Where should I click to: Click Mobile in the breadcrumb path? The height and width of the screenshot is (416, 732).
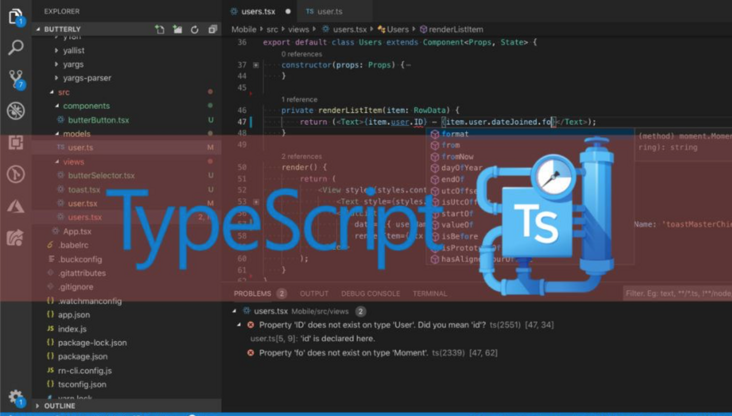click(244, 29)
